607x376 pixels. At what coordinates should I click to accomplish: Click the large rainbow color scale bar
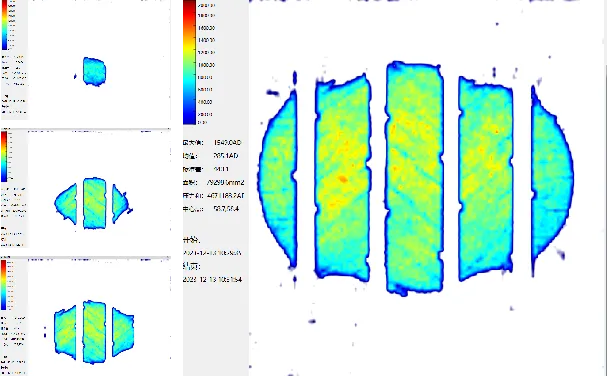(189, 62)
